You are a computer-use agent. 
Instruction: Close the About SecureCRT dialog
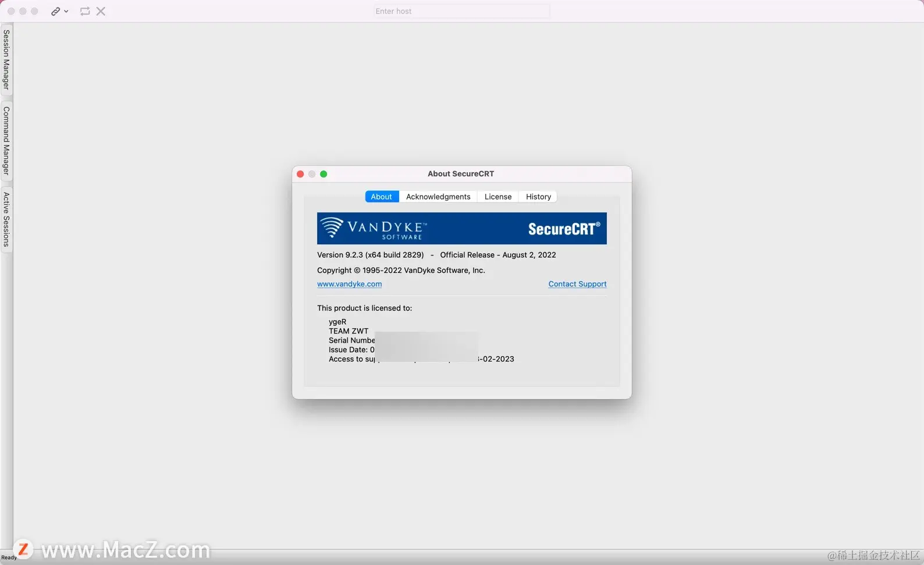(300, 174)
